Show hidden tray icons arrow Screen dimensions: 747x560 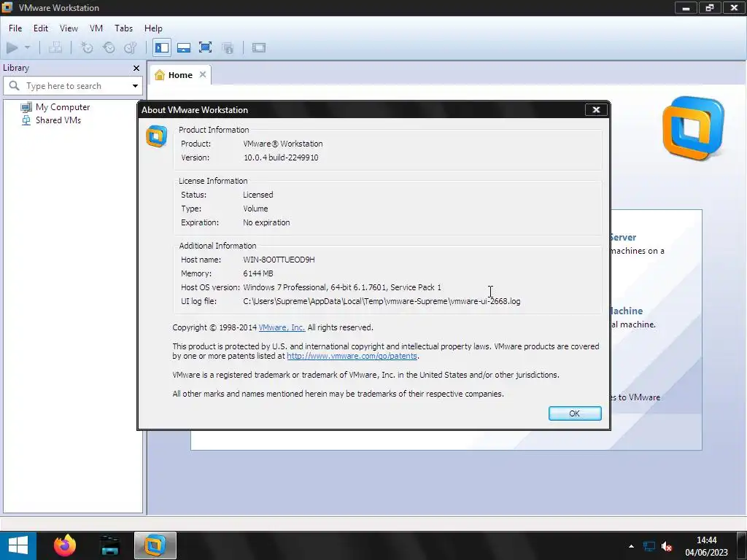pos(631,546)
